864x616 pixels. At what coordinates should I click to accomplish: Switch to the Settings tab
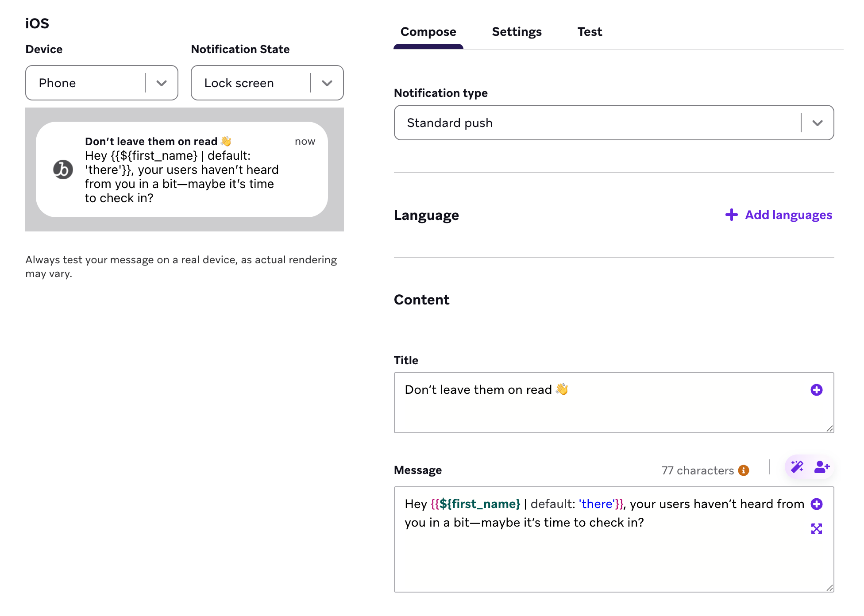(x=517, y=31)
